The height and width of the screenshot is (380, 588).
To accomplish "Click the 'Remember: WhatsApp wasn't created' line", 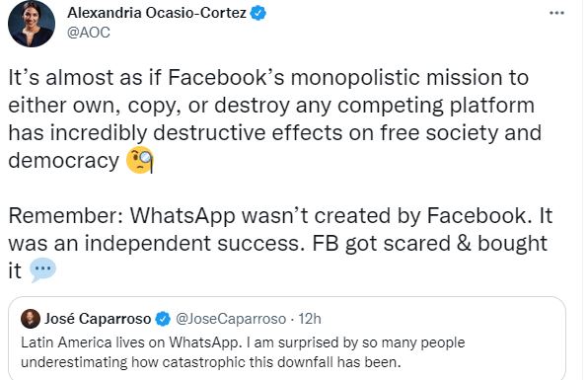I will click(x=280, y=216).
